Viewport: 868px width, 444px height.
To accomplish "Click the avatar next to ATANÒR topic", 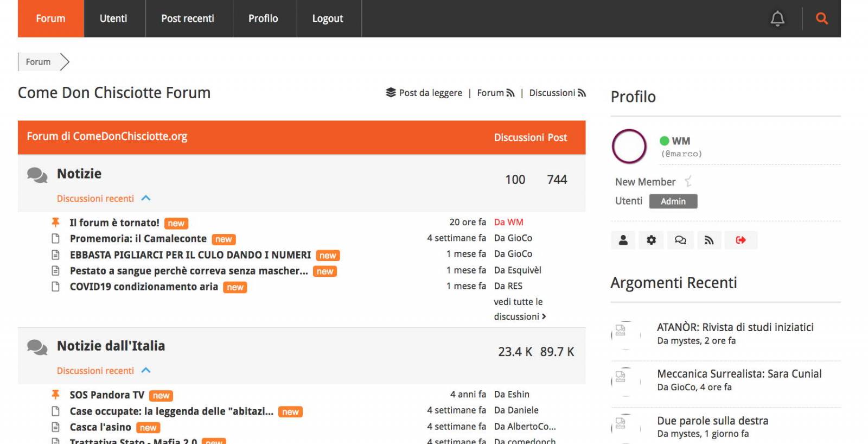I will (626, 334).
